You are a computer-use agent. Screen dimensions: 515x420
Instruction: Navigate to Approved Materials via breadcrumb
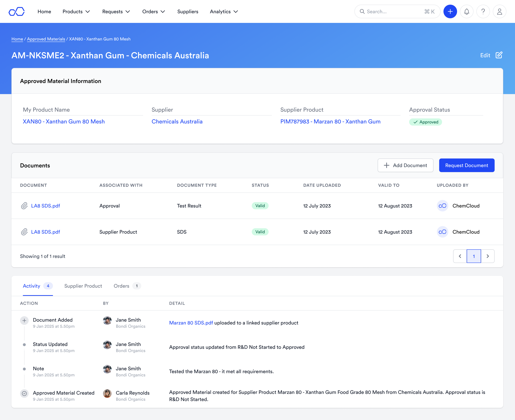tap(46, 39)
